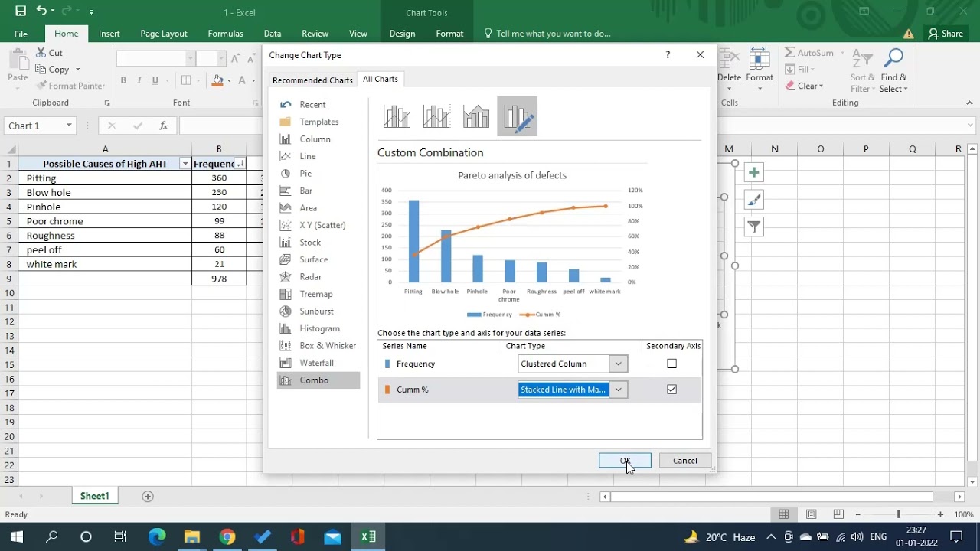Open dialog help question mark
The height and width of the screenshot is (551, 980).
coord(668,55)
